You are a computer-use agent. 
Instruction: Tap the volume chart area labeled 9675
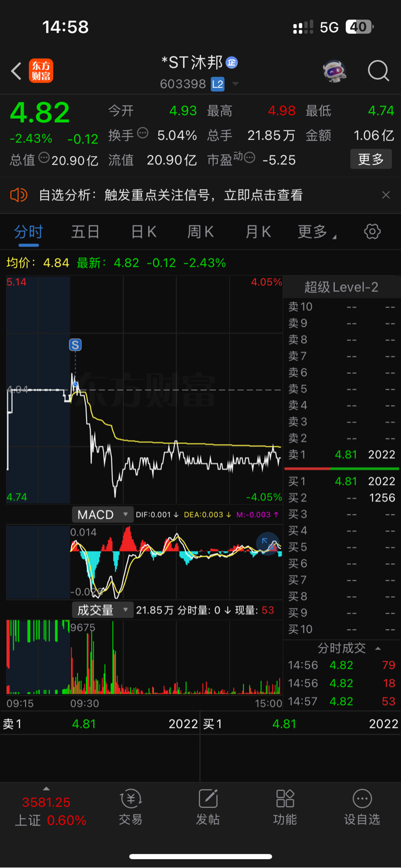tap(144, 657)
